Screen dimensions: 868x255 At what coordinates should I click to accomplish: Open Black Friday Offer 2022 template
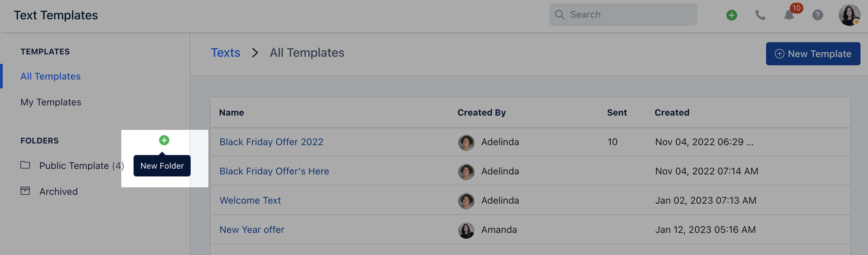tap(271, 142)
